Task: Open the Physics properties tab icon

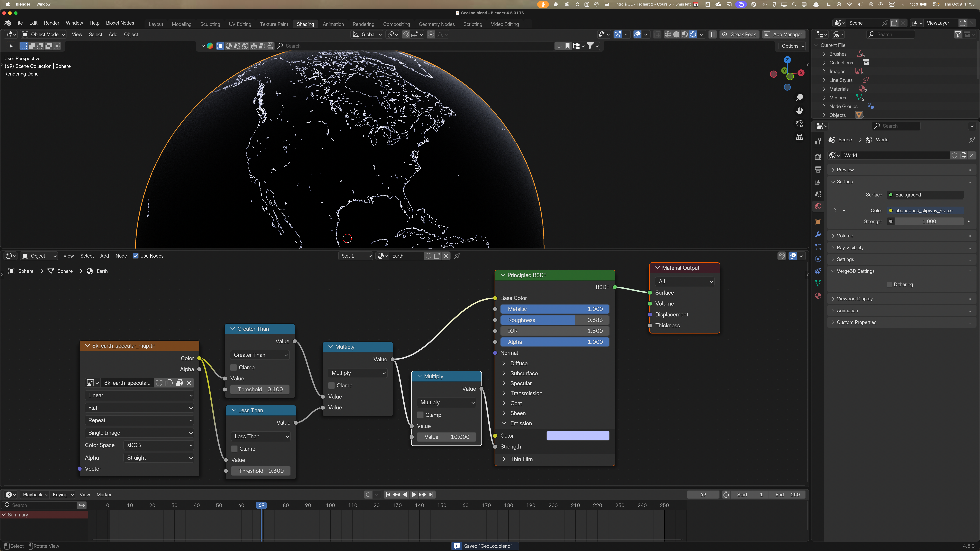Action: [x=818, y=259]
